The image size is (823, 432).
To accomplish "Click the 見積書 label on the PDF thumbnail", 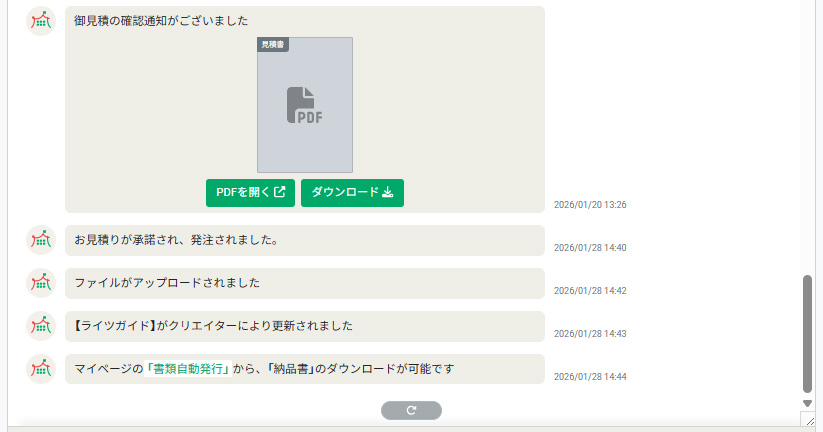I will (x=272, y=45).
